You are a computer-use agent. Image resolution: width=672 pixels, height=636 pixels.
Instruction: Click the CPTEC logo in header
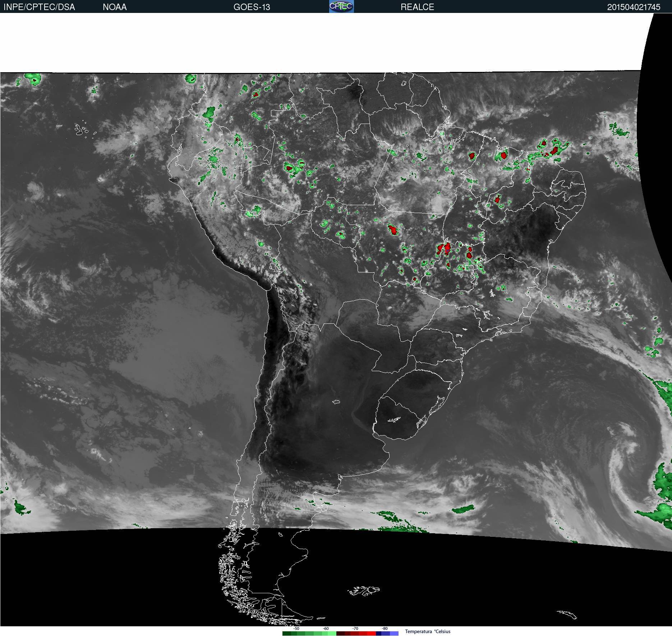point(341,6)
